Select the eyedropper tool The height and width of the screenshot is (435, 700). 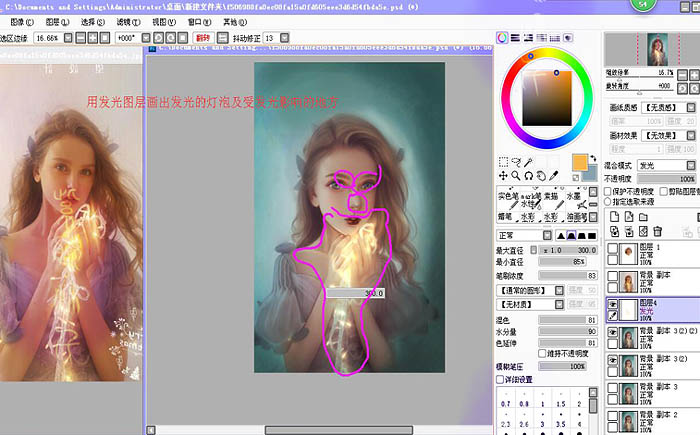tap(554, 176)
